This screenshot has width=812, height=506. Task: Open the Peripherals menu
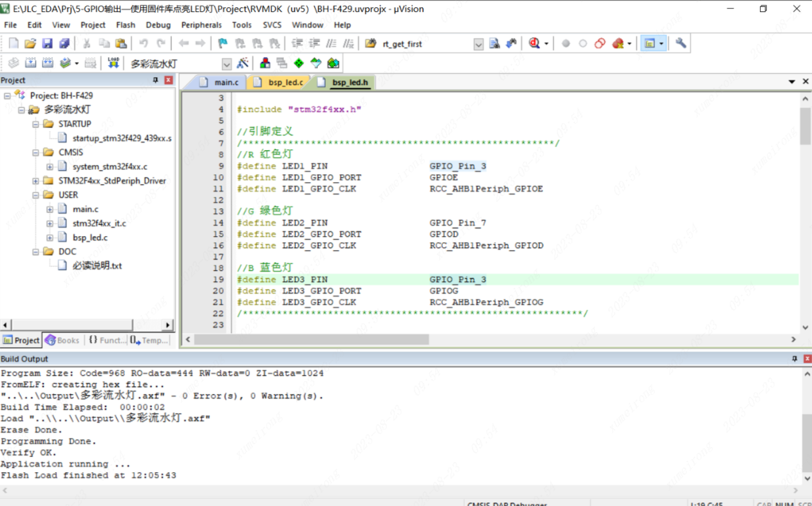[201, 25]
